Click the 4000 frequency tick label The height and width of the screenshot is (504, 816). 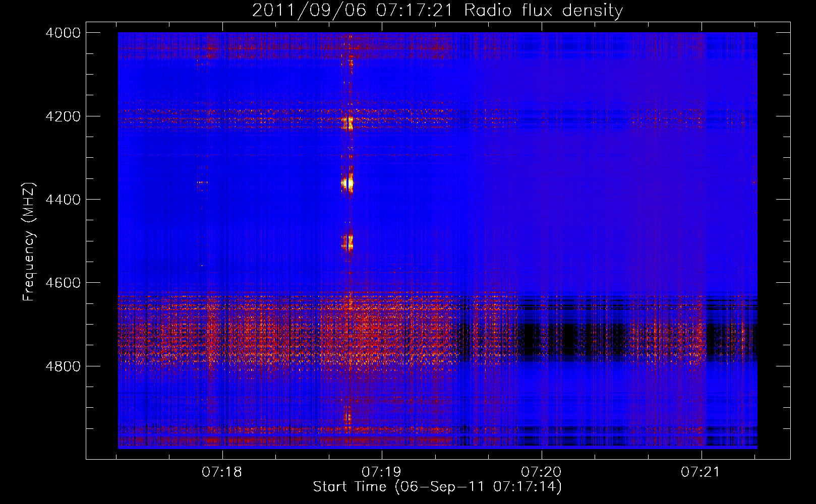[x=63, y=33]
